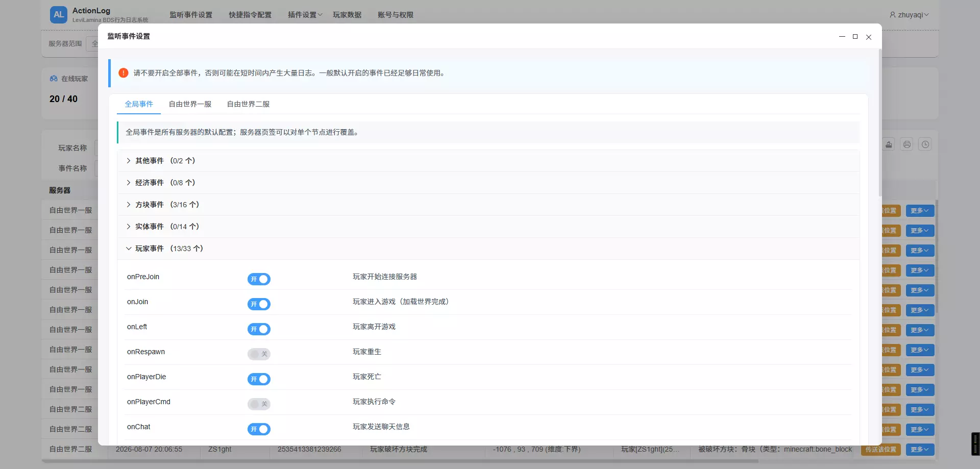Turn off the onJoin switch

coord(259,304)
